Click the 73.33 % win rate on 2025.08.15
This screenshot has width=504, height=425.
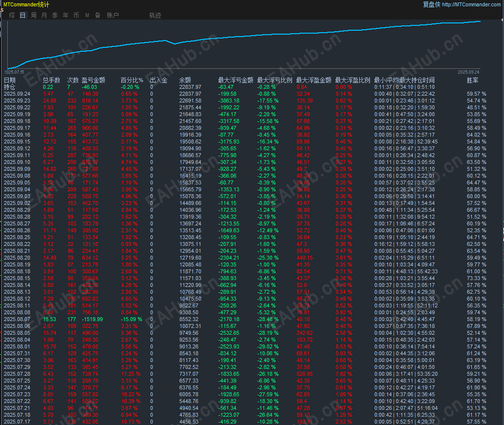(477, 278)
